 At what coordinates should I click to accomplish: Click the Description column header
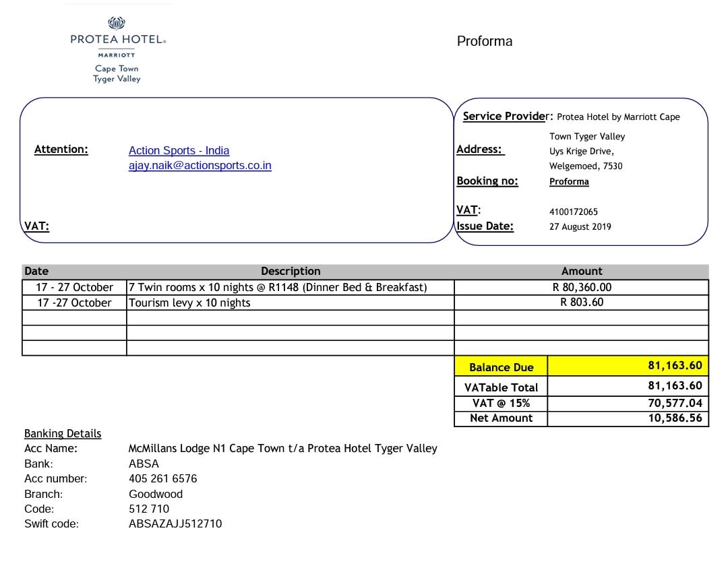[291, 271]
